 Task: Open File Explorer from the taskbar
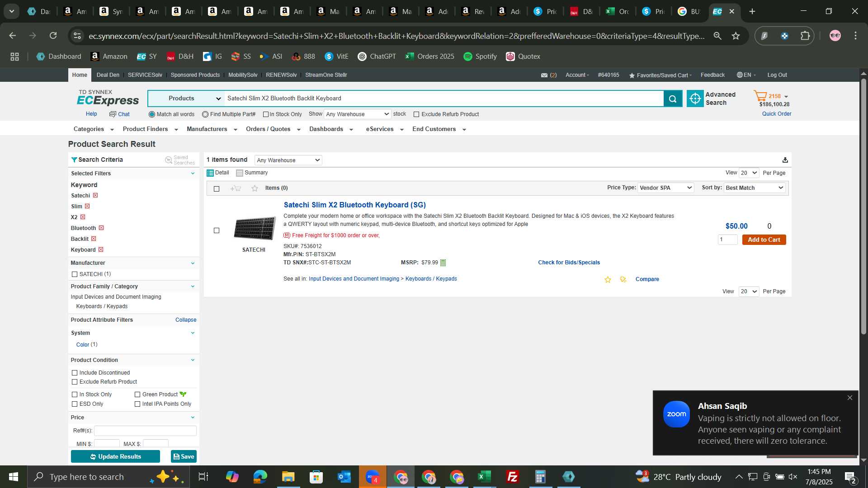[x=288, y=477]
